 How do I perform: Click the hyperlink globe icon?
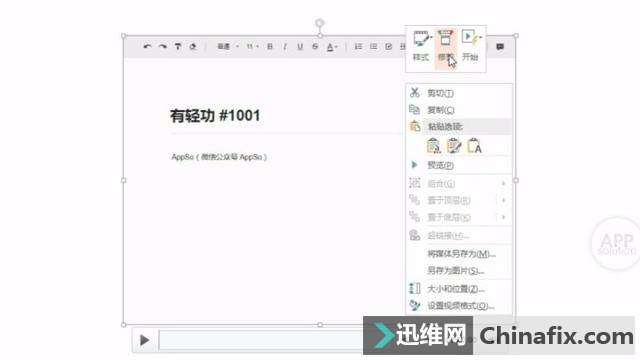click(415, 236)
